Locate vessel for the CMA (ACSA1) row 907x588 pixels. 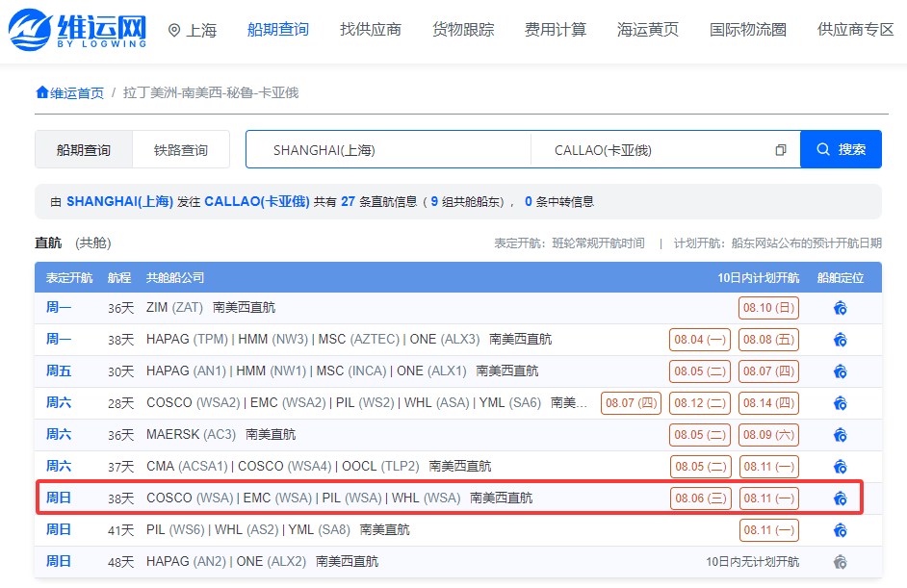840,467
